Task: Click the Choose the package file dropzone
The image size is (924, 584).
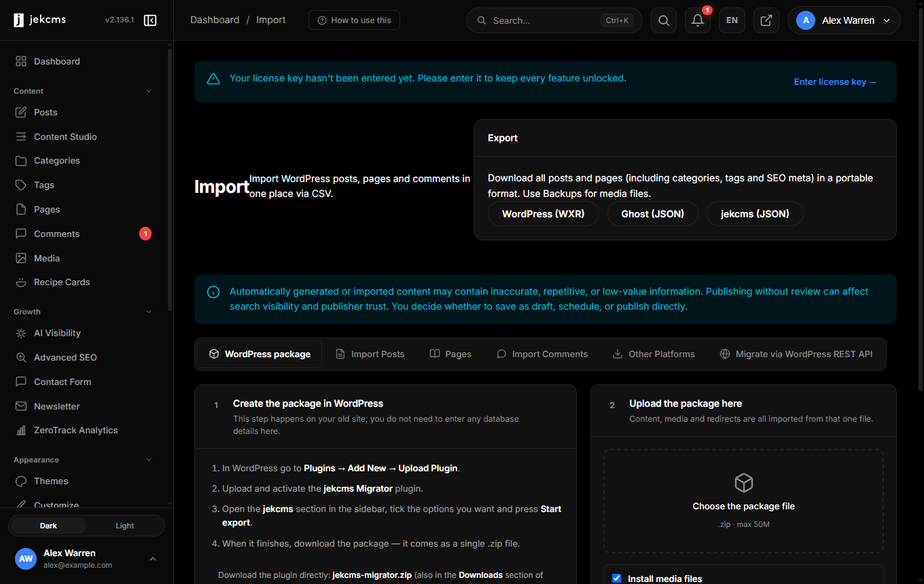Action: coord(744,501)
